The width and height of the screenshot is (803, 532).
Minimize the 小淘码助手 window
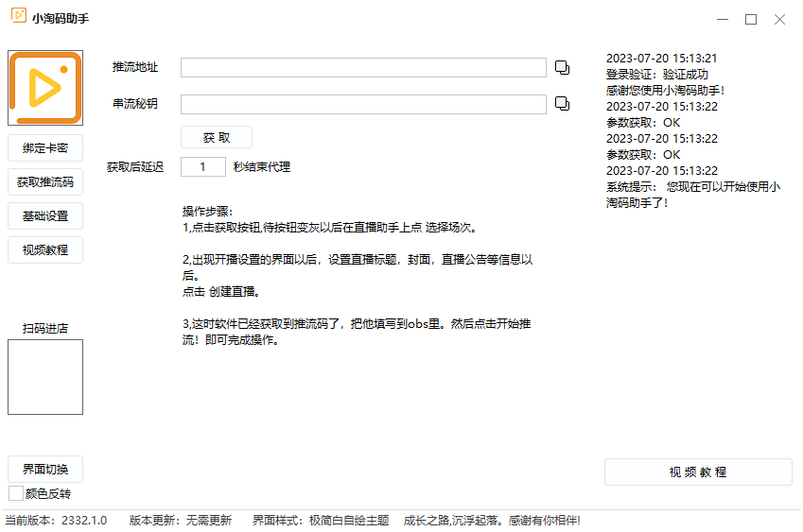[x=723, y=20]
